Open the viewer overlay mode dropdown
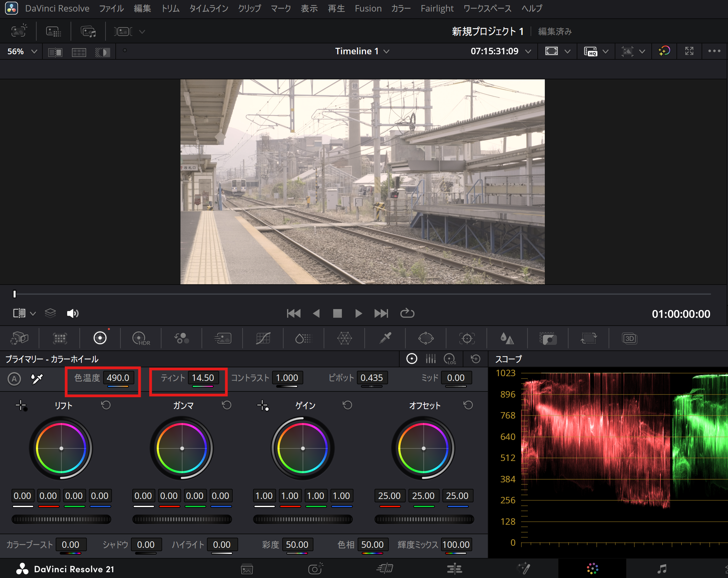The width and height of the screenshot is (728, 578). point(642,52)
